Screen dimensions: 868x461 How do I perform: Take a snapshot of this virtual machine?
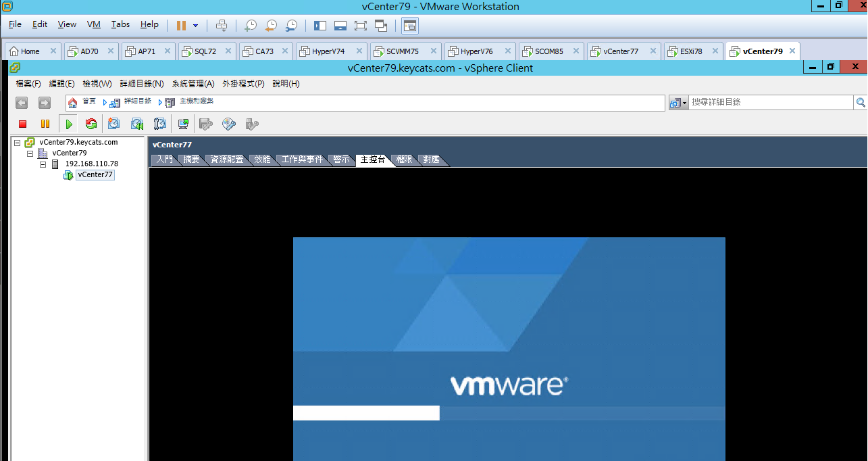coord(250,26)
